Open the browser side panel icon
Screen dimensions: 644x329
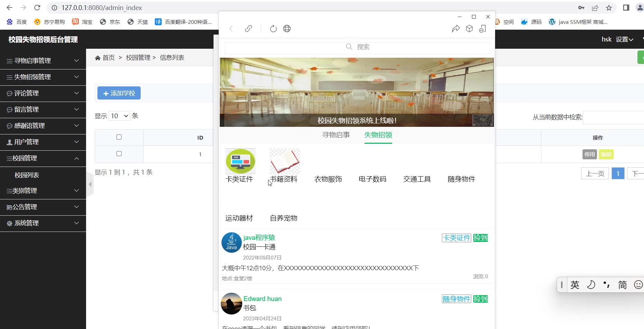click(626, 8)
